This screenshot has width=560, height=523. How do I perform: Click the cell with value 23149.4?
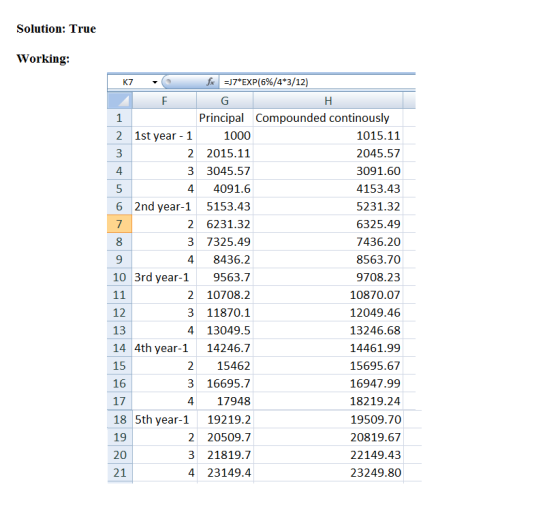tap(225, 473)
